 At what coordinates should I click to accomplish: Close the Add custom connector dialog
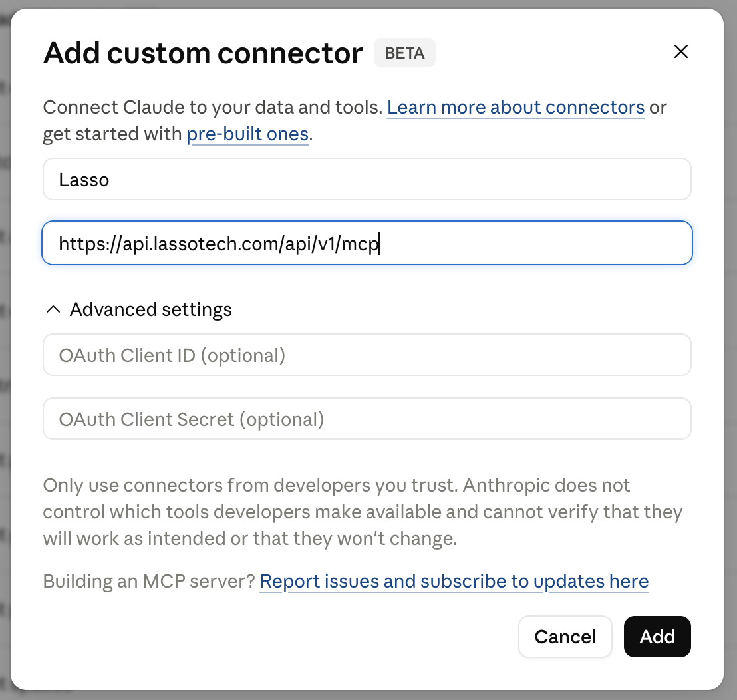pos(680,51)
